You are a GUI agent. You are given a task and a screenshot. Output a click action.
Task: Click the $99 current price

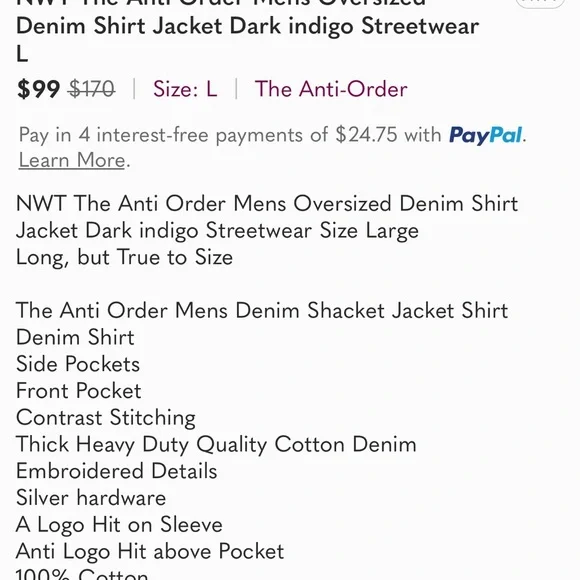coord(38,89)
